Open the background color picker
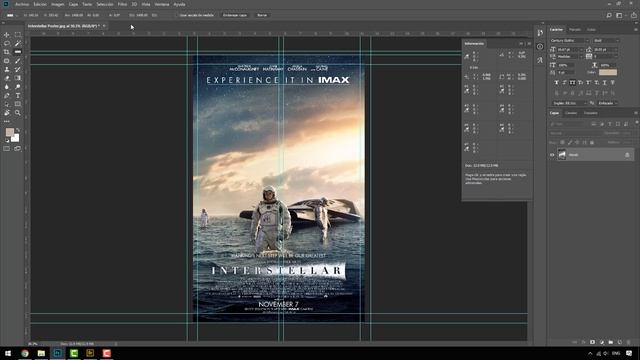Viewport: 640px width, 360px height. [x=16, y=139]
